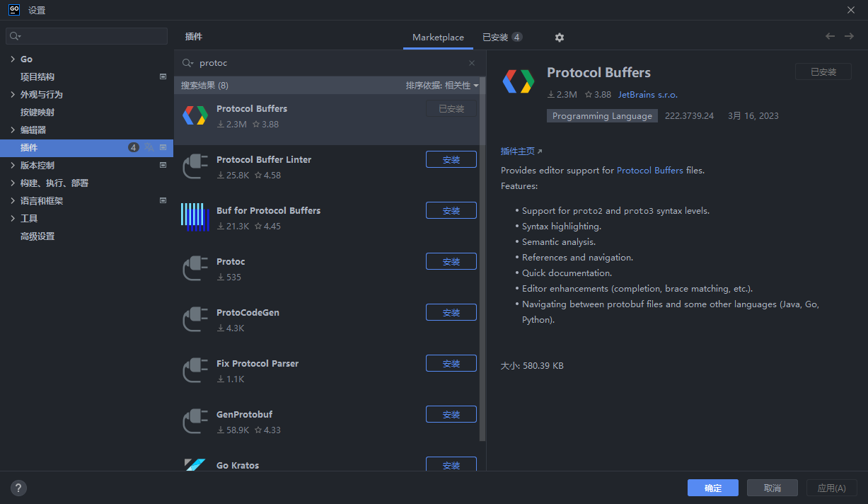
Task: Expand the 工具 settings node
Action: click(13, 218)
